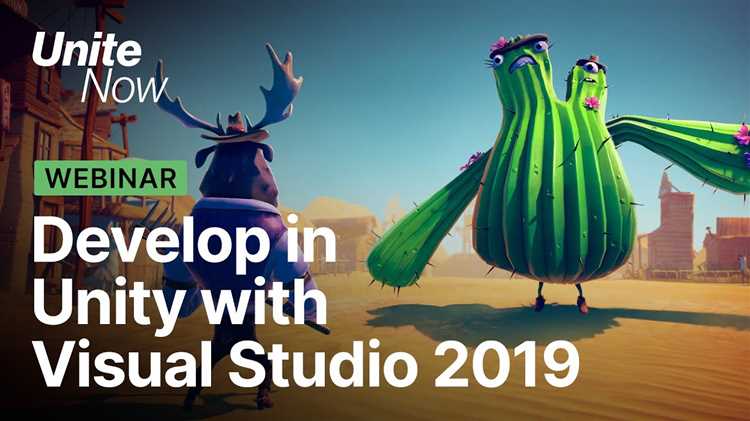Click the Unite Now logo

pos(100,67)
